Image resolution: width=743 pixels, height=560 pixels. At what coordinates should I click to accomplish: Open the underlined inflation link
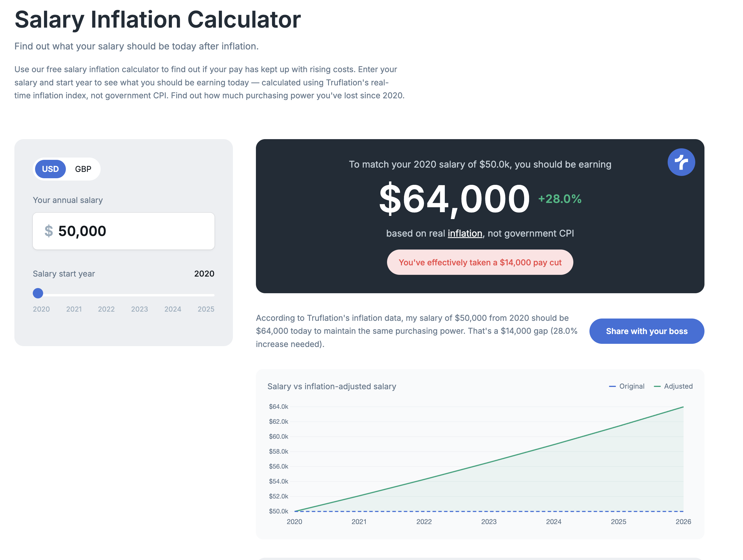[465, 233]
